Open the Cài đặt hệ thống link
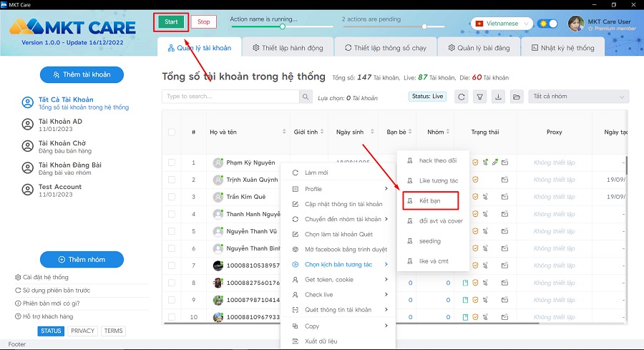644x350 pixels. 42,277
